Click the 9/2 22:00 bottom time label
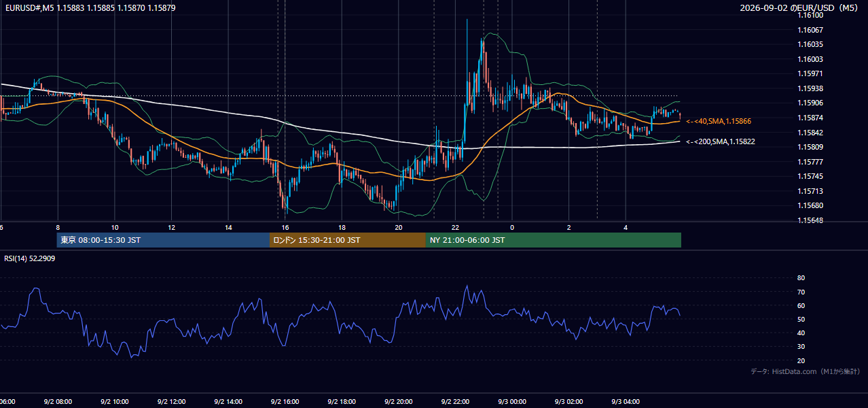The height and width of the screenshot is (408, 868). click(455, 402)
